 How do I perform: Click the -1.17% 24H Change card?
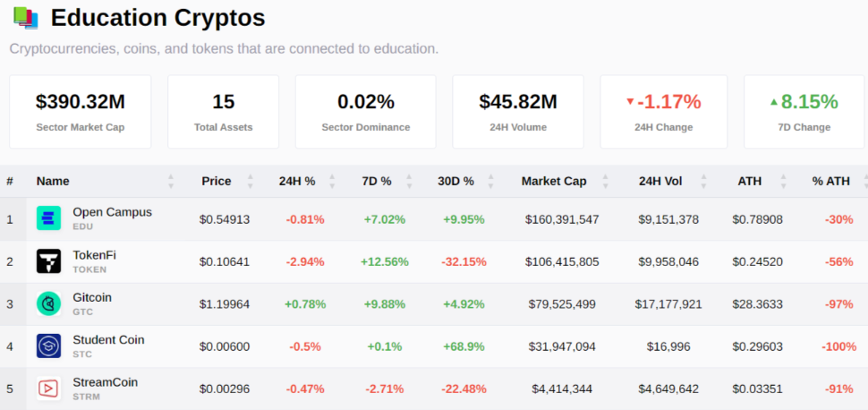pos(664,112)
